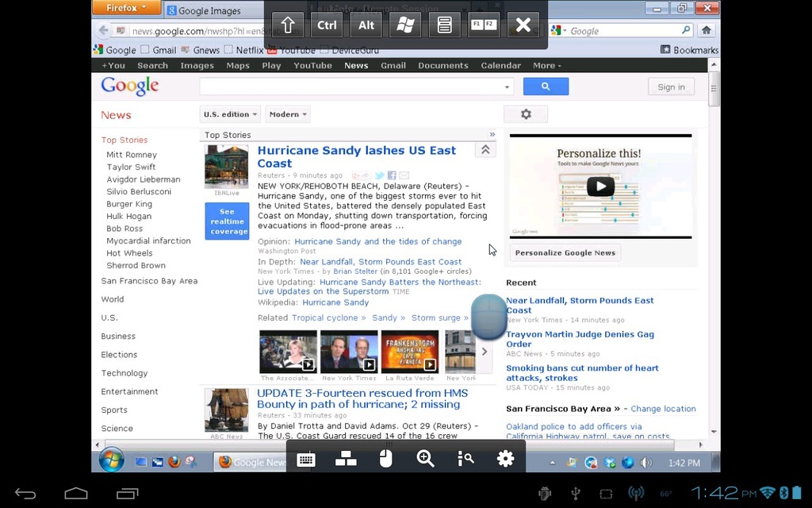Viewport: 812px width, 508px height.
Task: Click Change location link
Action: tap(663, 409)
